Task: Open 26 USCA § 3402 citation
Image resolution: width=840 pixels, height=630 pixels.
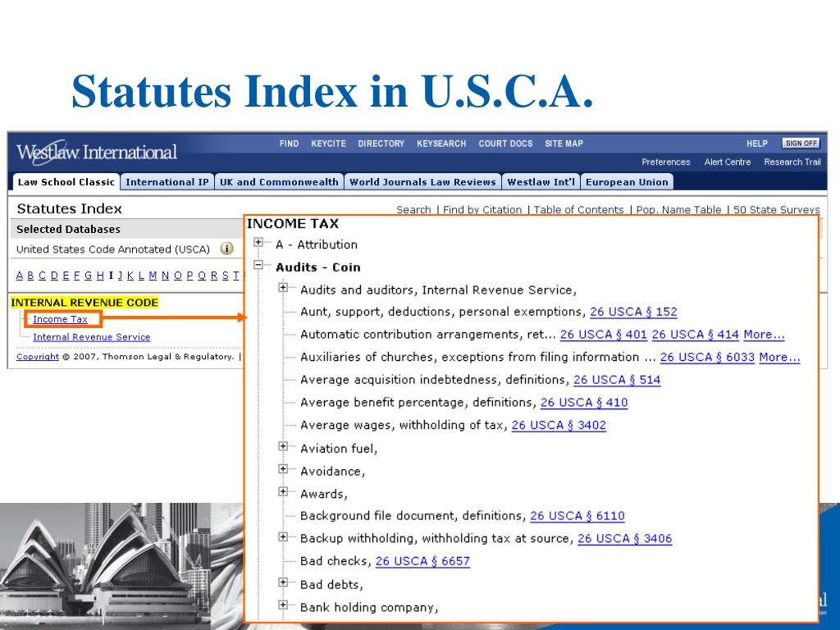Action: coord(559,425)
